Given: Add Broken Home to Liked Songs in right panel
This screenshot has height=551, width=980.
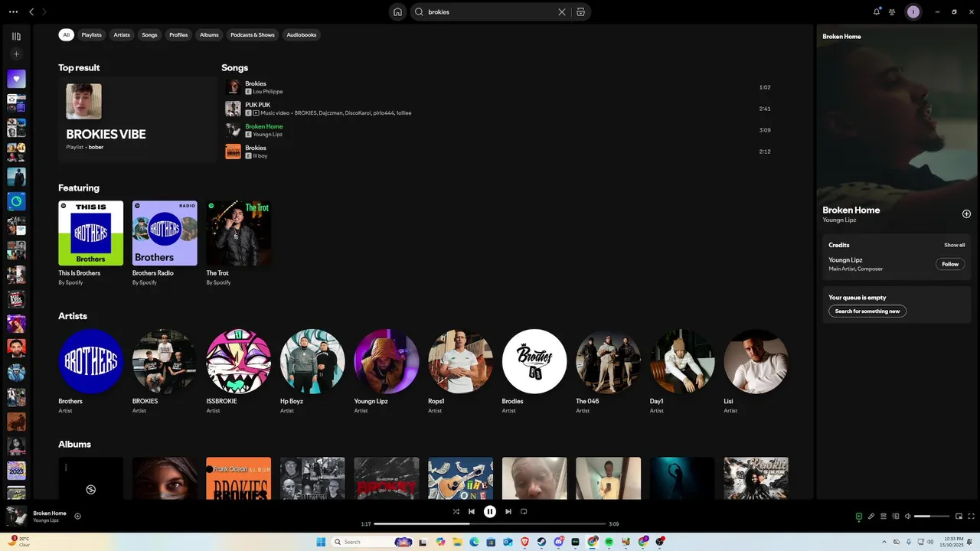Looking at the screenshot, I should (966, 214).
